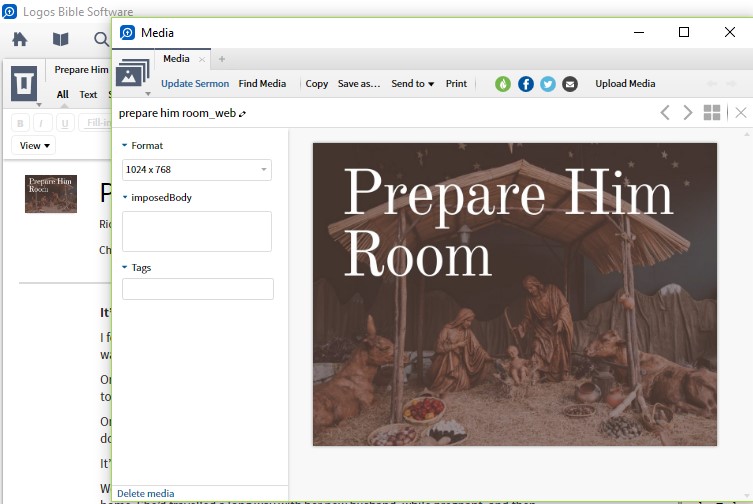The height and width of the screenshot is (504, 753).
Task: Toggle underline in sermon editor
Action: point(65,123)
